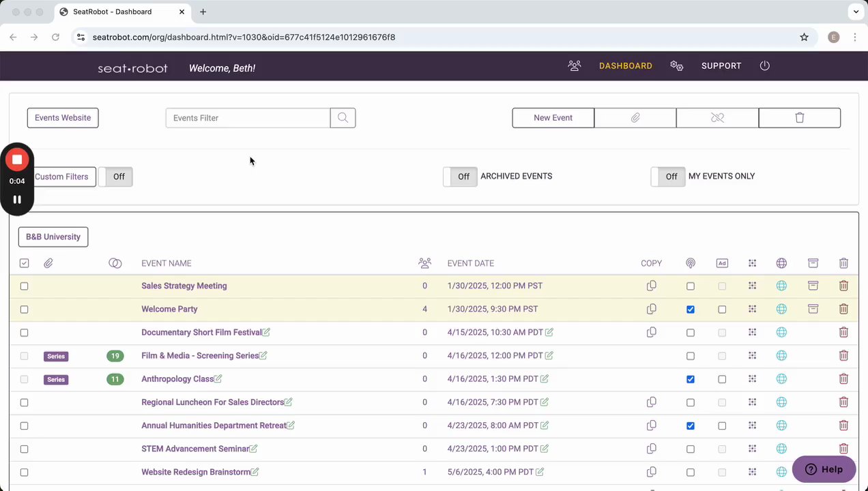Expand the Anthropology Class series badge
Viewport: 868px width, 491px height.
click(x=115, y=379)
